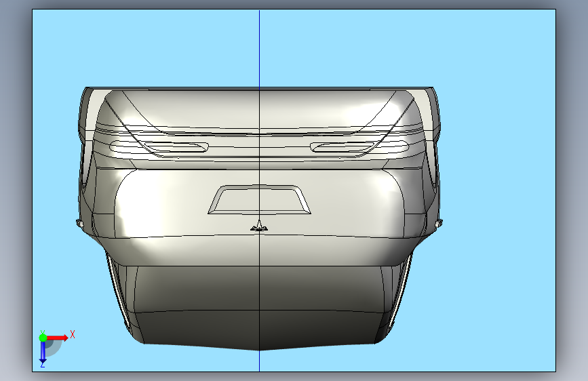
Task: Select the blue vertical centerline above the model
Action: pos(260,49)
